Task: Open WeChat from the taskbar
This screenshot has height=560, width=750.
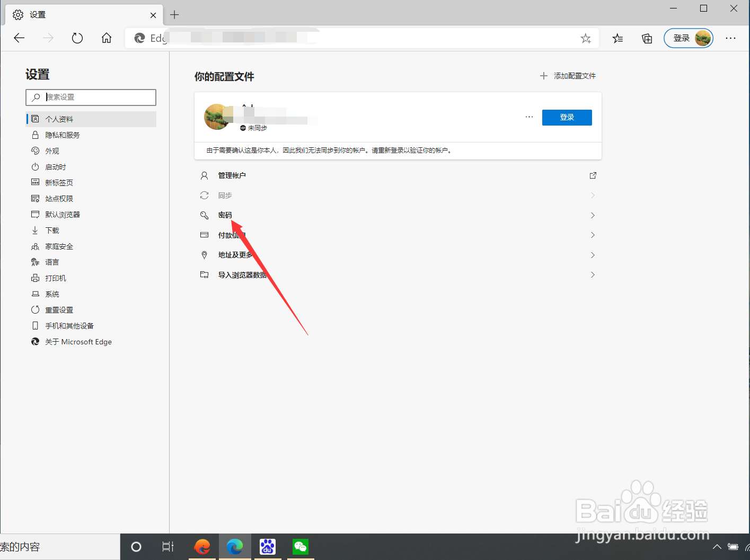Action: 300,546
